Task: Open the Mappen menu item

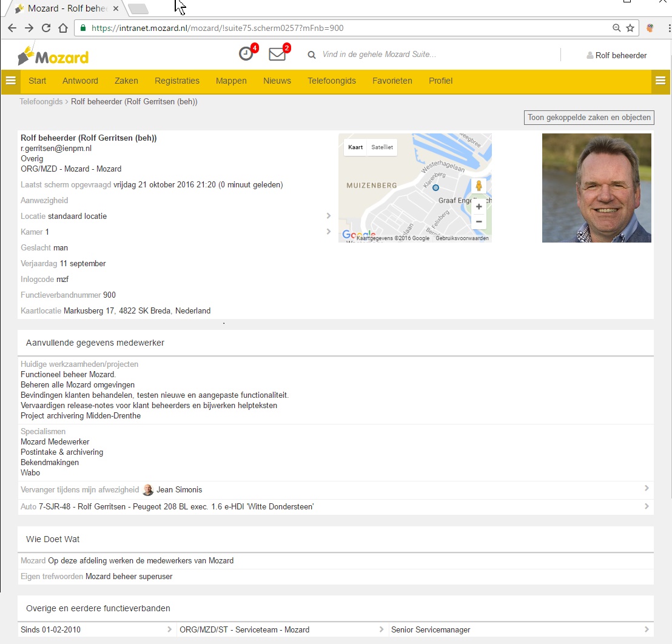Action: [x=231, y=81]
